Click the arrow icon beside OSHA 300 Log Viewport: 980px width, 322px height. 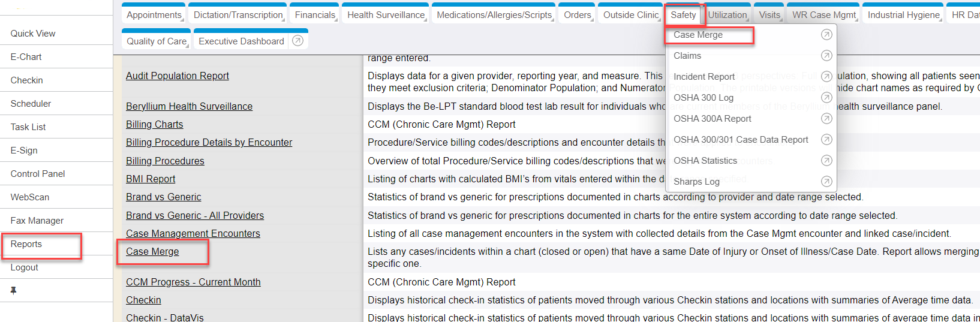[x=826, y=98]
